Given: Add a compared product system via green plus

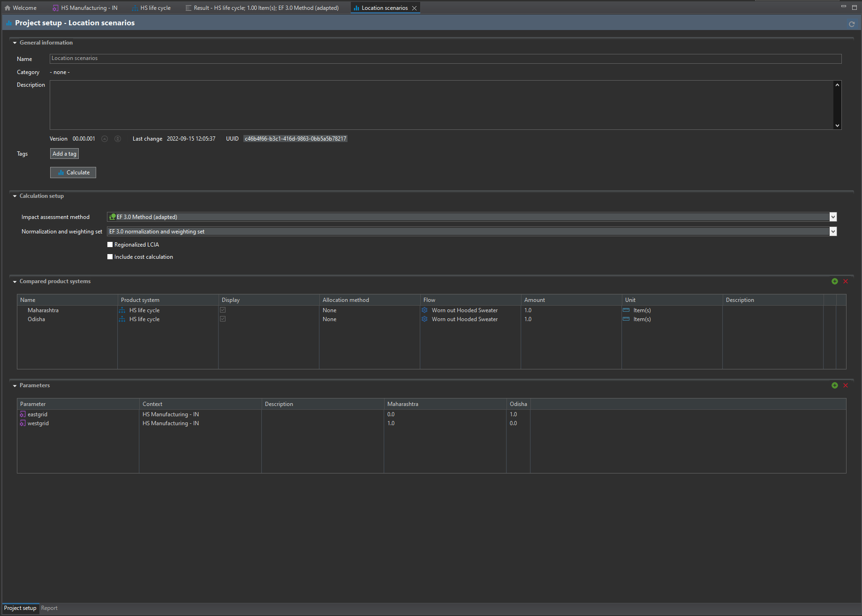Looking at the screenshot, I should 835,281.
